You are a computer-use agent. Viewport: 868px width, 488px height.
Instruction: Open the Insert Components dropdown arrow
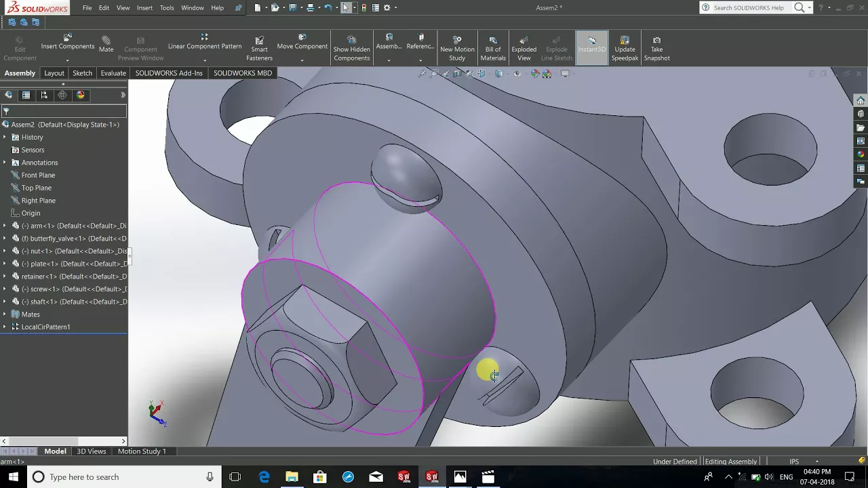point(67,60)
